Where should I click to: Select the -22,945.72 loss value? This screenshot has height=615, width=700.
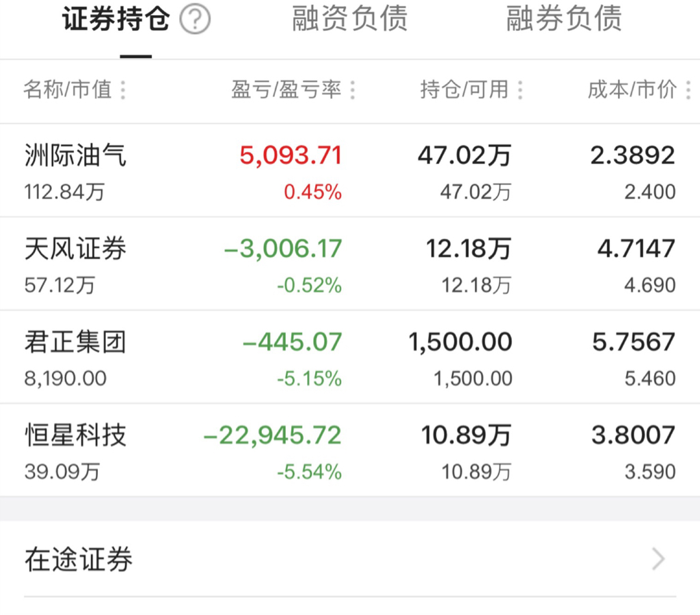click(272, 435)
